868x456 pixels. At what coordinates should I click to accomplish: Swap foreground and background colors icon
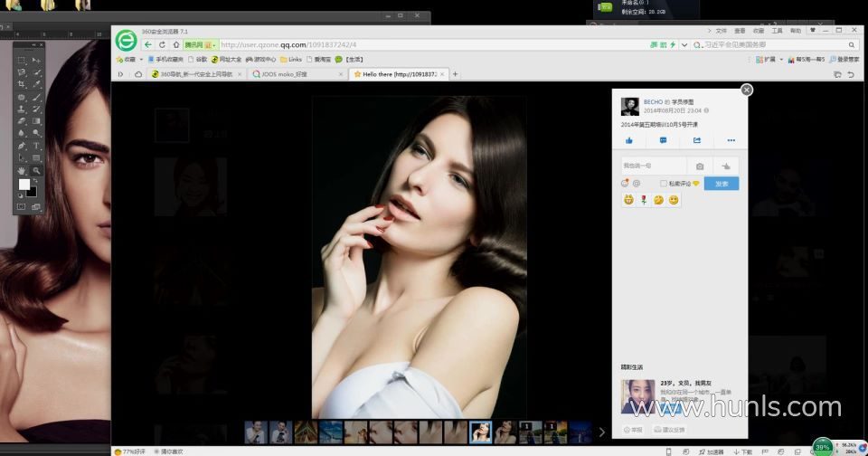pyautogui.click(x=35, y=181)
